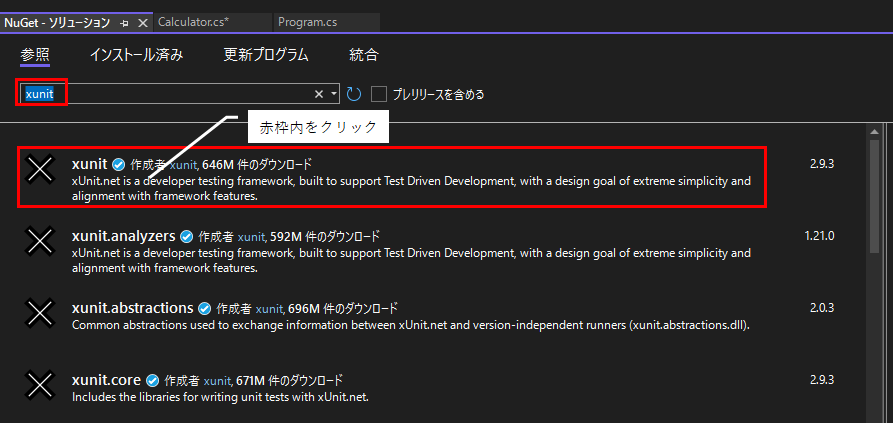Close the NuGet solution tab

pos(142,23)
